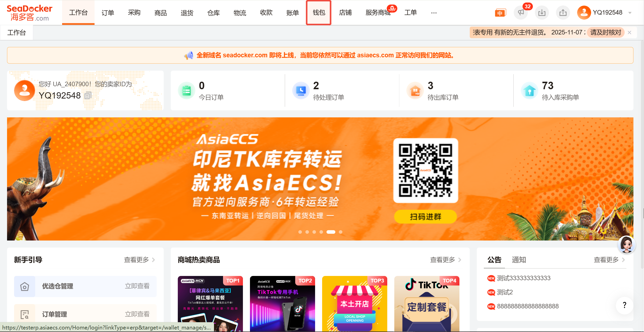Click the export upload icon in header
This screenshot has width=644, height=332.
coord(563,13)
